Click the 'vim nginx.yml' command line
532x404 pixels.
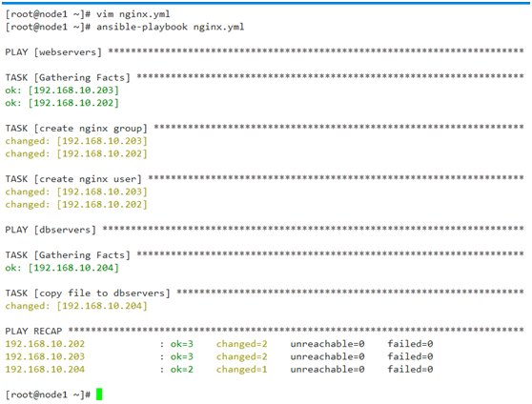[88, 14]
